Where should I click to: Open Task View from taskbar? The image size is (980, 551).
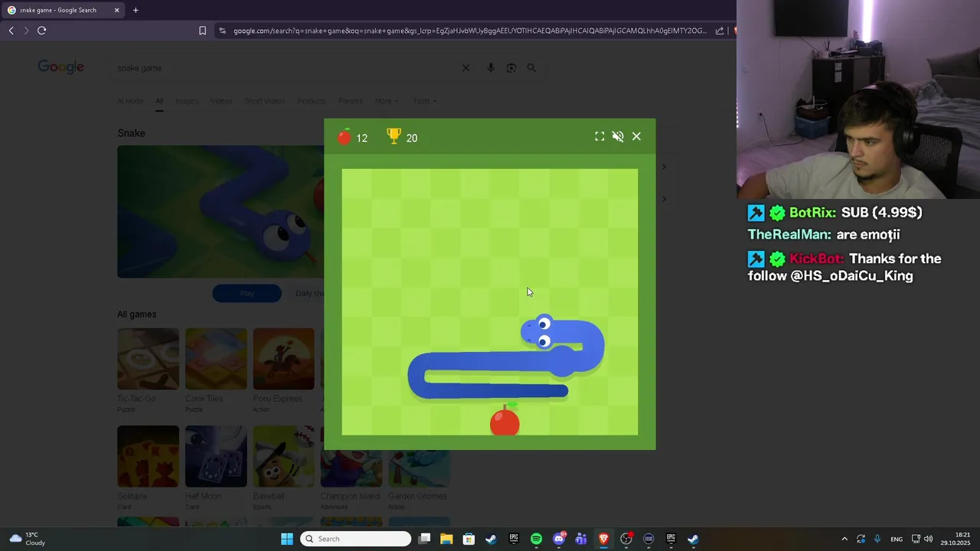(x=424, y=539)
